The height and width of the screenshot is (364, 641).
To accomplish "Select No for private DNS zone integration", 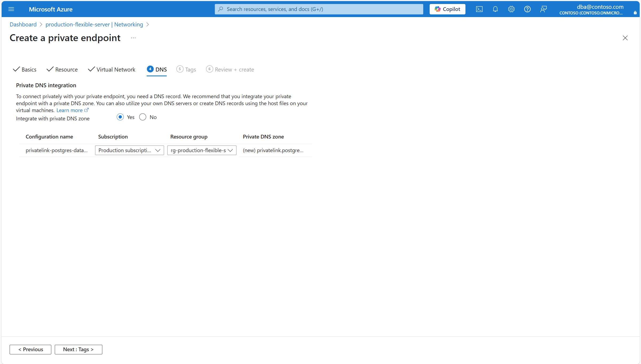I will [x=143, y=117].
